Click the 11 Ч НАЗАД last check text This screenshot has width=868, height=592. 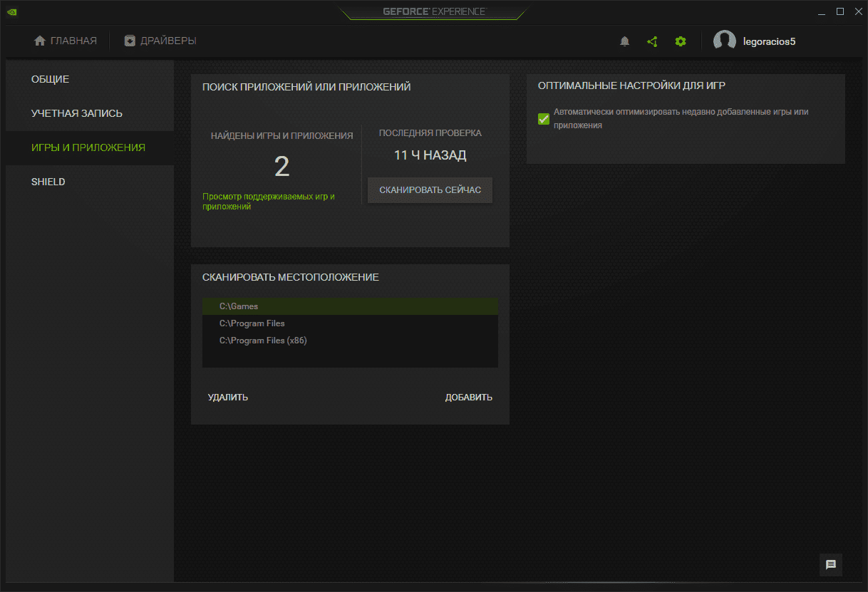tap(430, 155)
